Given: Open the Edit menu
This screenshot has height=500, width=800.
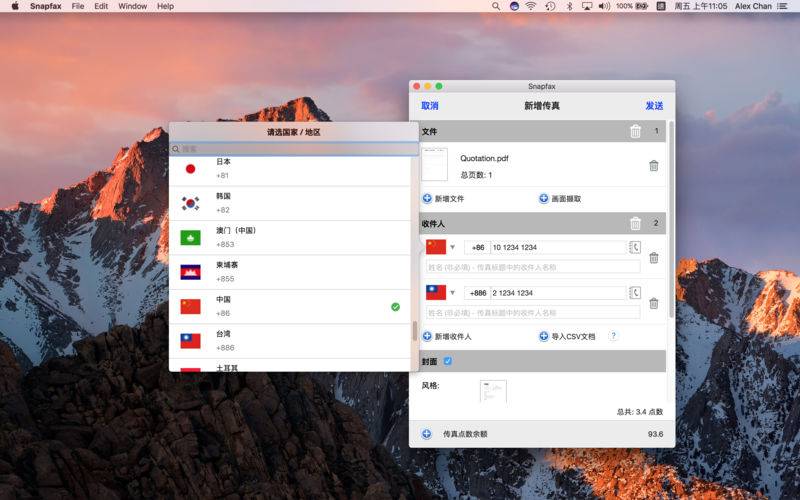Looking at the screenshot, I should point(101,6).
